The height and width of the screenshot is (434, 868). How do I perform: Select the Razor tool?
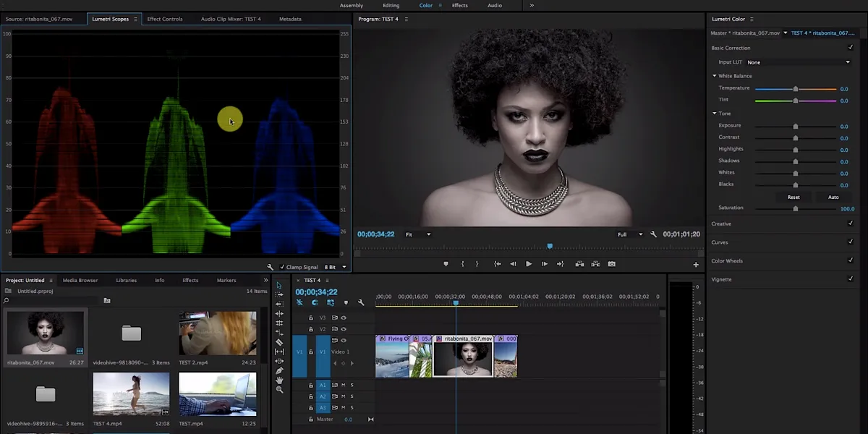[x=279, y=342]
